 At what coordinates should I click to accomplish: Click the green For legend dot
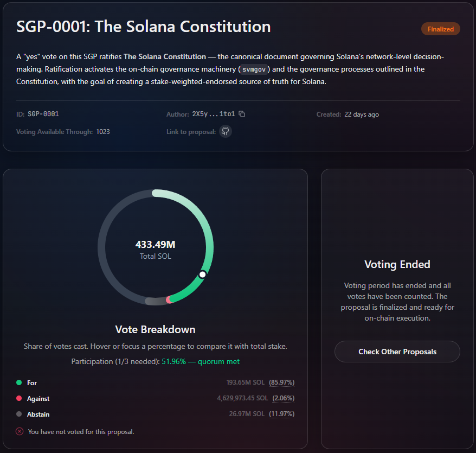[x=19, y=382]
